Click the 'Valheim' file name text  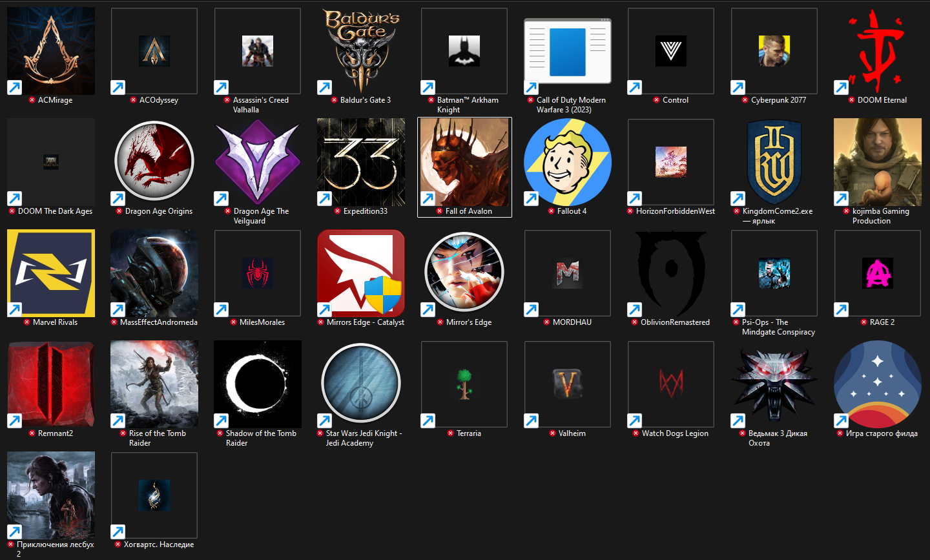pyautogui.click(x=572, y=433)
